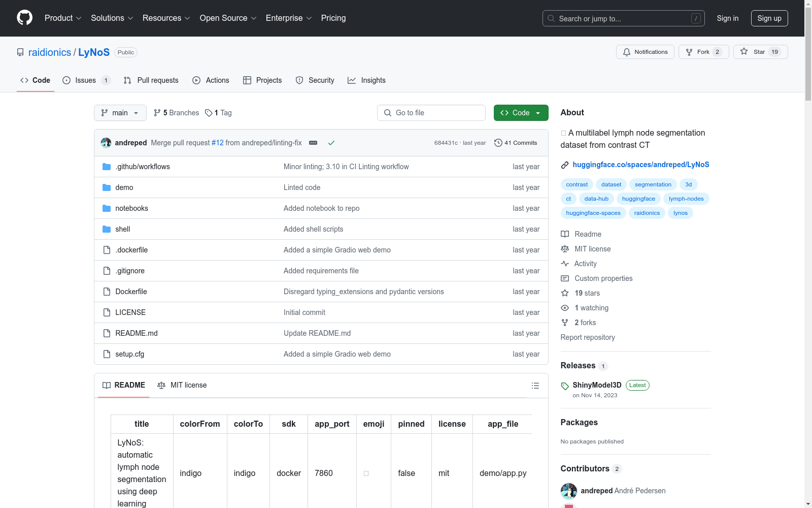Click the Notifications button
The height and width of the screenshot is (508, 812).
(x=645, y=52)
